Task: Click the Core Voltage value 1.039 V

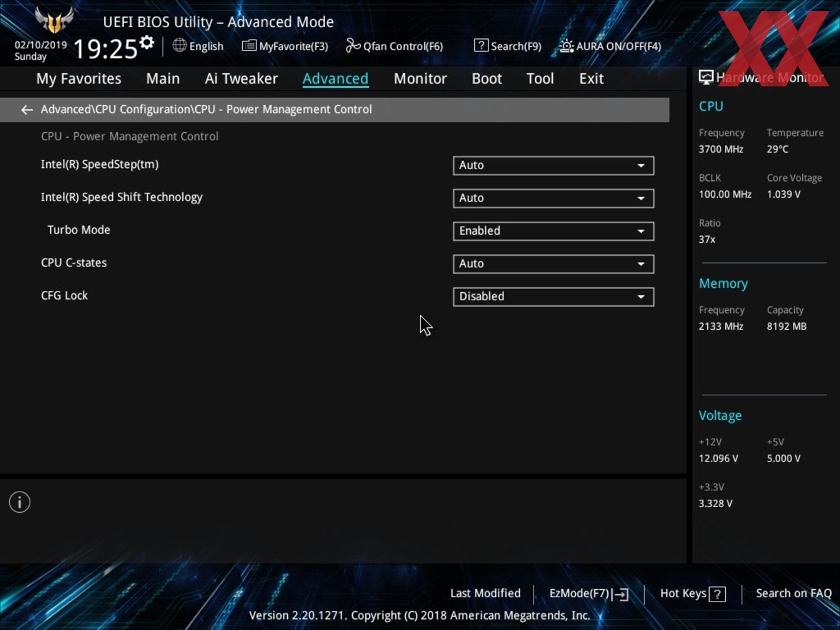Action: tap(783, 194)
